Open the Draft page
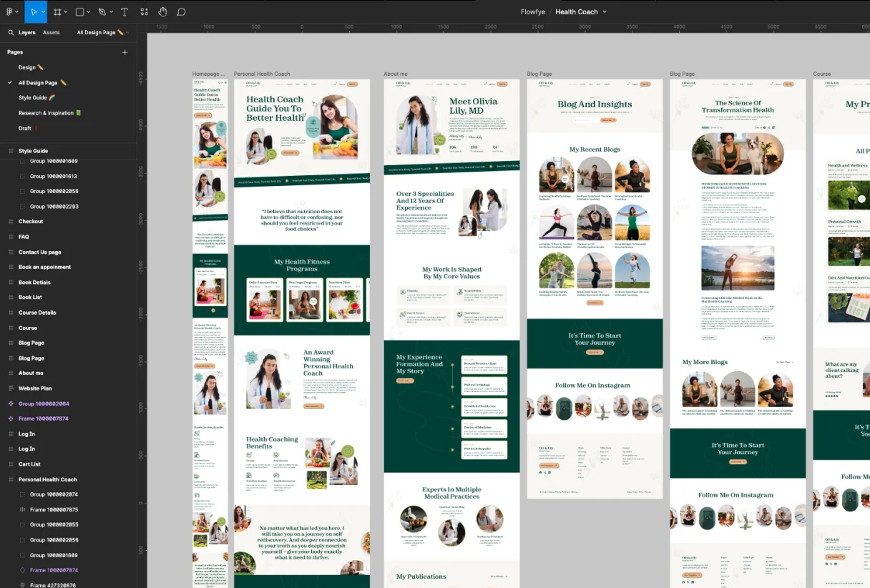 (x=28, y=128)
